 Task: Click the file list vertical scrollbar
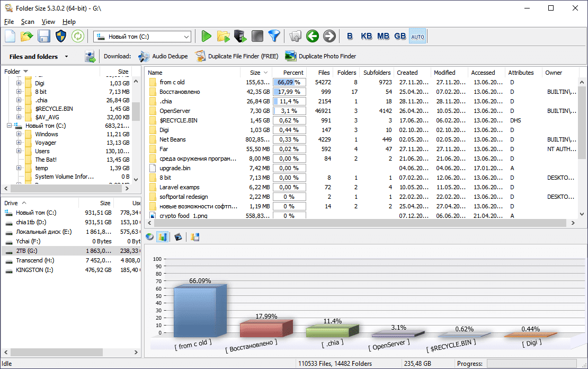tap(582, 148)
